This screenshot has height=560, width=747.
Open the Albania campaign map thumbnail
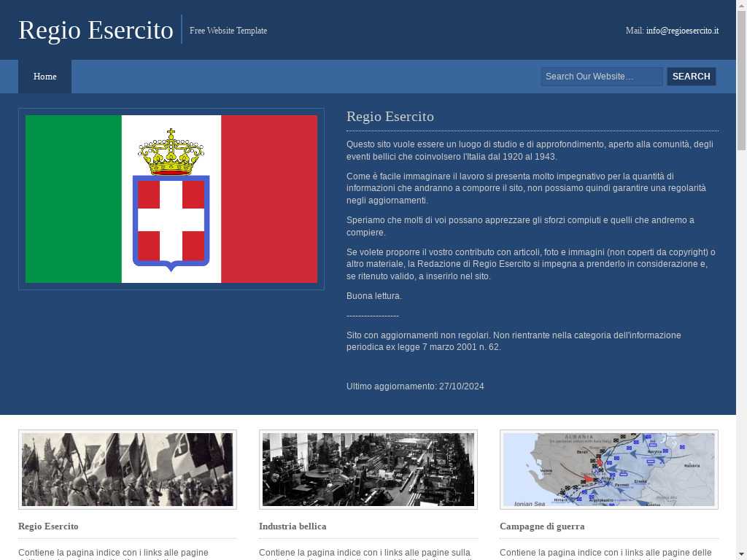[609, 470]
